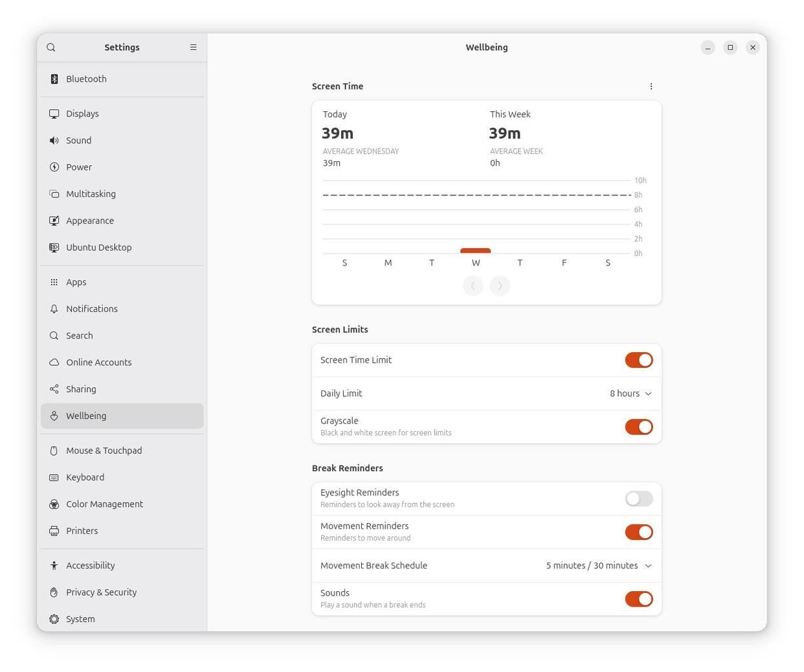804x672 pixels.
Task: Go to Online Accounts panel
Action: (x=122, y=363)
